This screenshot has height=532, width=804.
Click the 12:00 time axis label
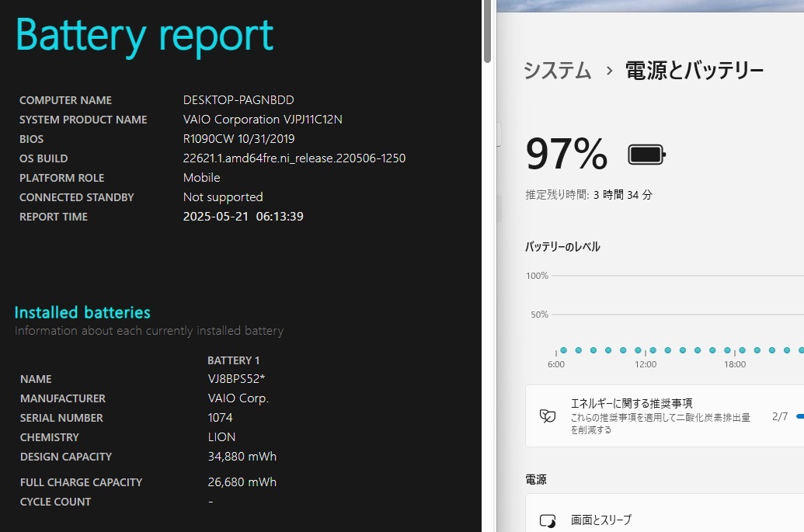click(x=646, y=364)
